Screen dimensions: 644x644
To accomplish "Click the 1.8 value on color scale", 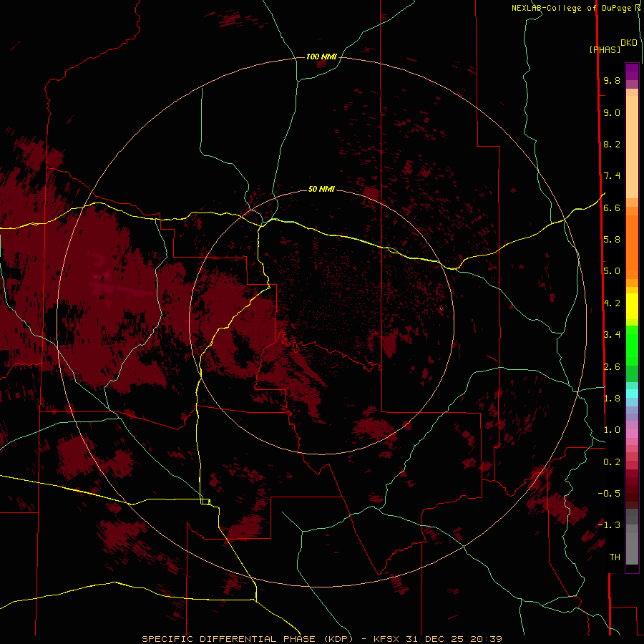I will [x=612, y=399].
